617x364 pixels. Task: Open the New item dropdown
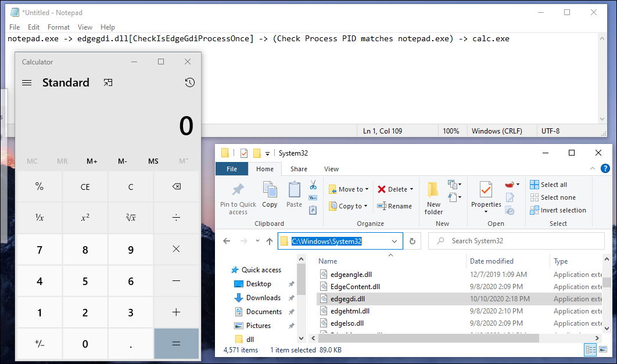point(454,185)
